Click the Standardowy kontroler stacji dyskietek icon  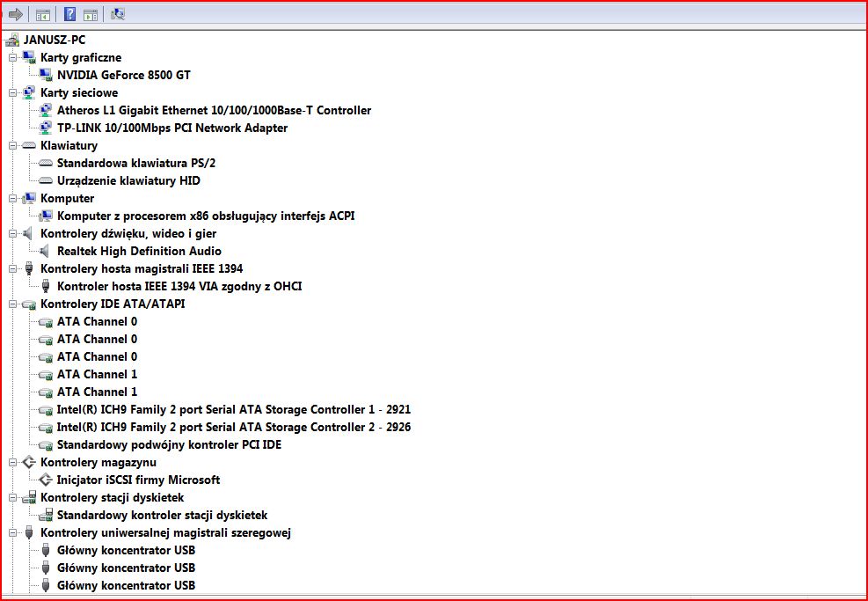[46, 515]
